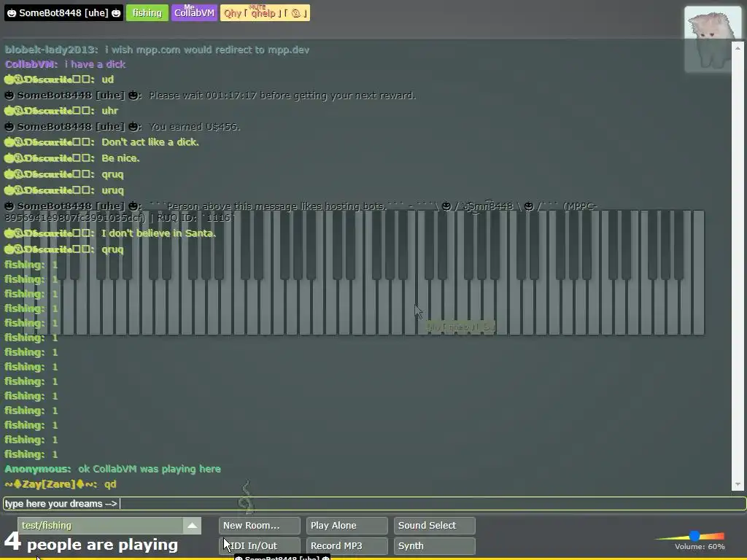Image resolution: width=747 pixels, height=560 pixels.
Task: Click the message 'Don't act like a dick.'
Action: tap(150, 142)
